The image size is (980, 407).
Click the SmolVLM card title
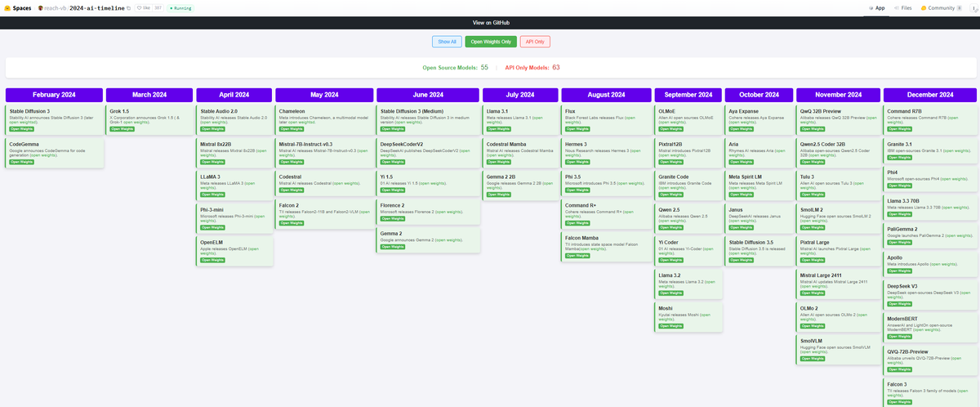pyautogui.click(x=812, y=341)
